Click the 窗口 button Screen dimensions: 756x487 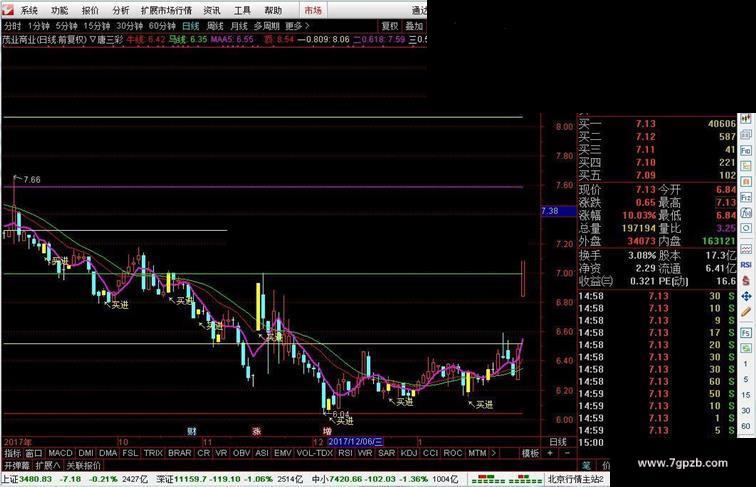34,453
